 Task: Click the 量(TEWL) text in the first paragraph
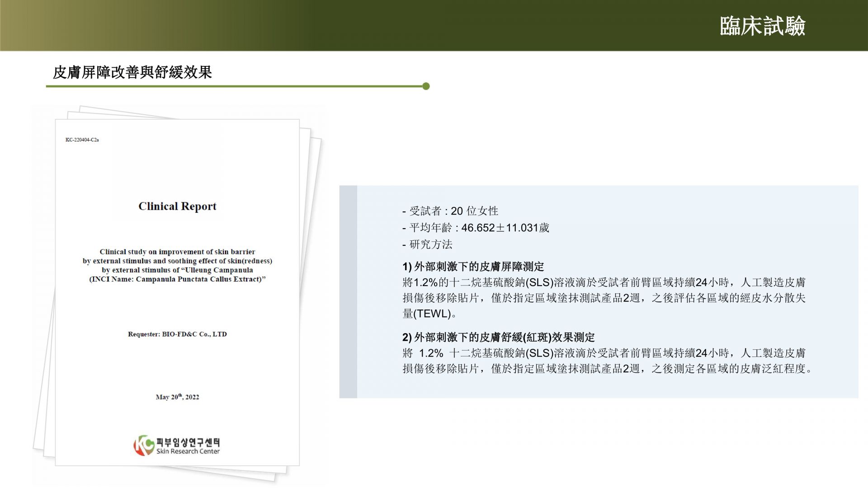coord(428,314)
